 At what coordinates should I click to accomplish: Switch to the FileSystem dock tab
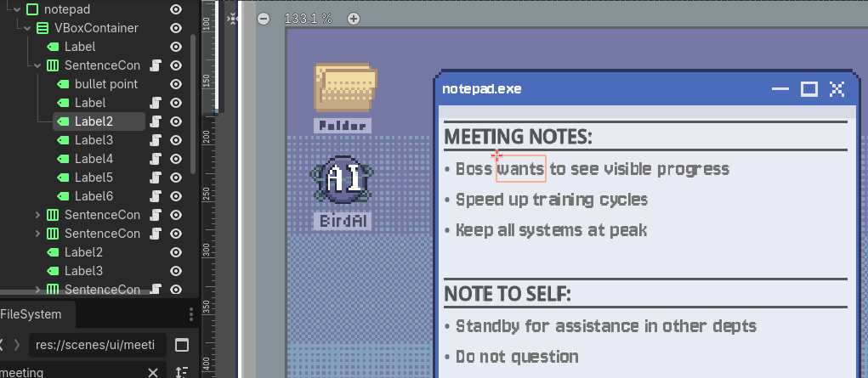point(31,314)
